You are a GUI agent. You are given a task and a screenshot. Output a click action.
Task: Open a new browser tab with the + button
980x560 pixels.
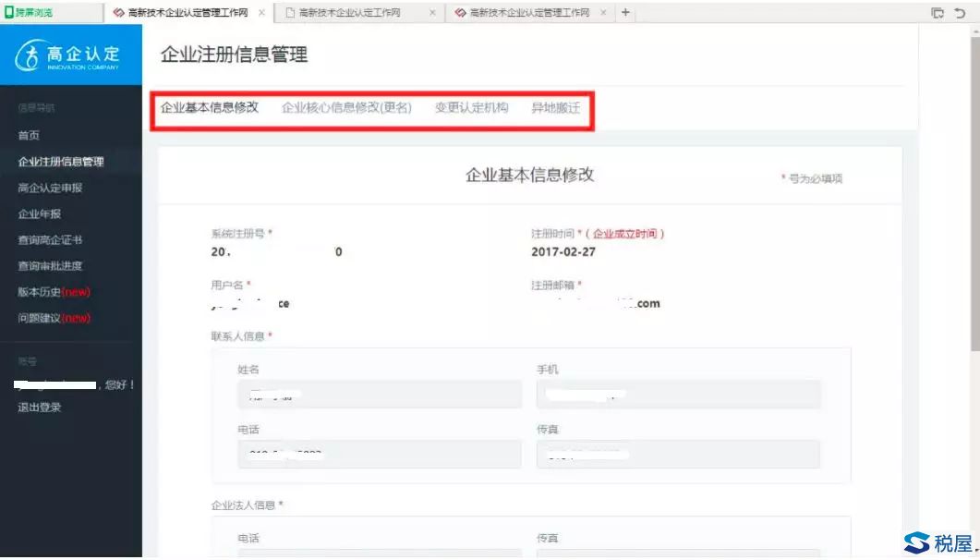coord(626,13)
